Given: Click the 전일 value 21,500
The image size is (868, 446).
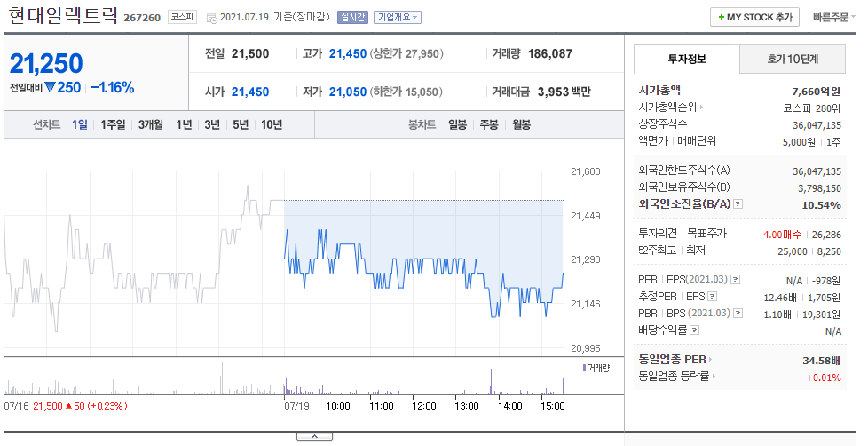Looking at the screenshot, I should coord(250,53).
